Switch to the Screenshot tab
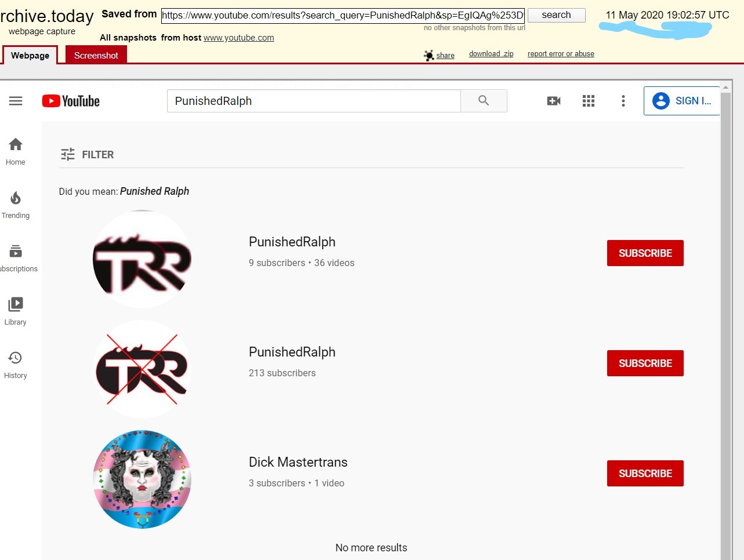 point(96,56)
